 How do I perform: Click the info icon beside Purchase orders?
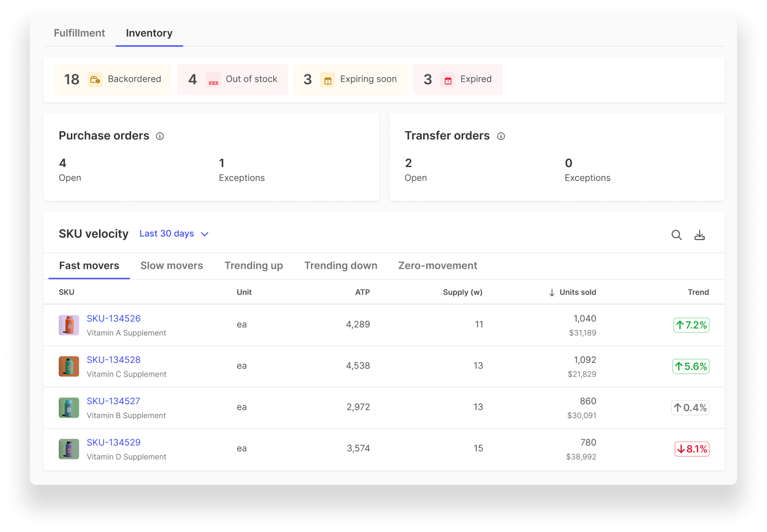(160, 136)
